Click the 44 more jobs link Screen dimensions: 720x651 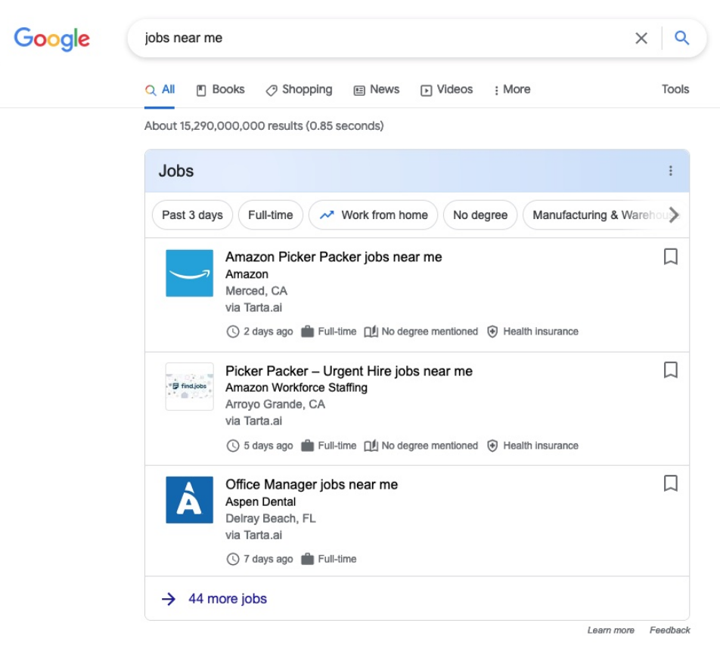[x=227, y=599]
